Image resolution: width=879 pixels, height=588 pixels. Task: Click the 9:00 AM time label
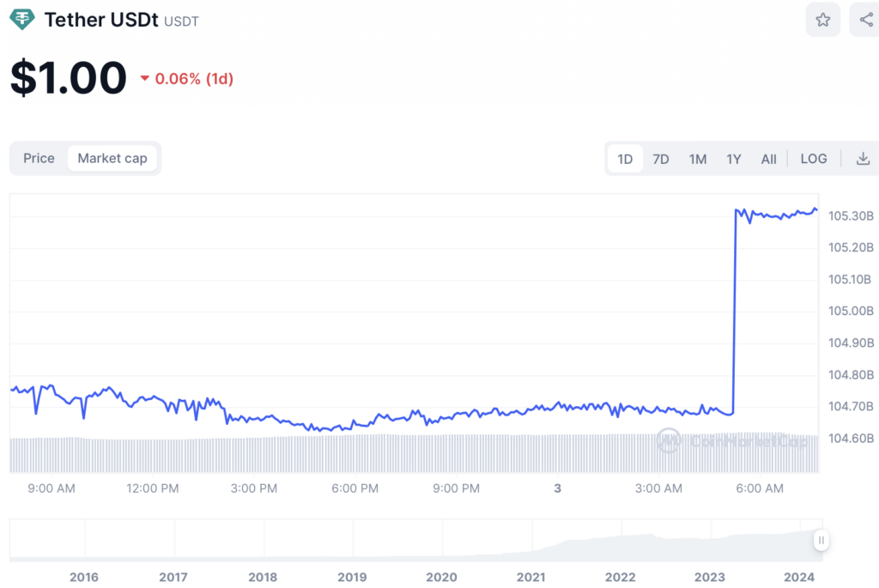(52, 488)
